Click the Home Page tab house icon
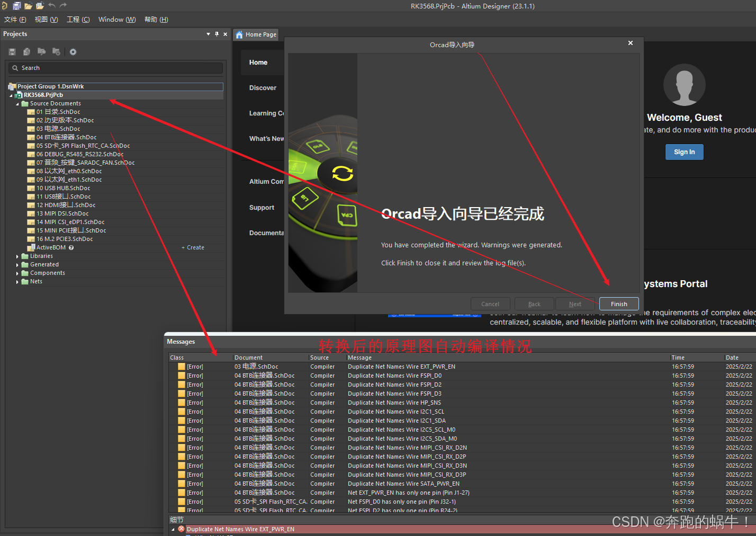Image resolution: width=756 pixels, height=536 pixels. click(x=239, y=34)
